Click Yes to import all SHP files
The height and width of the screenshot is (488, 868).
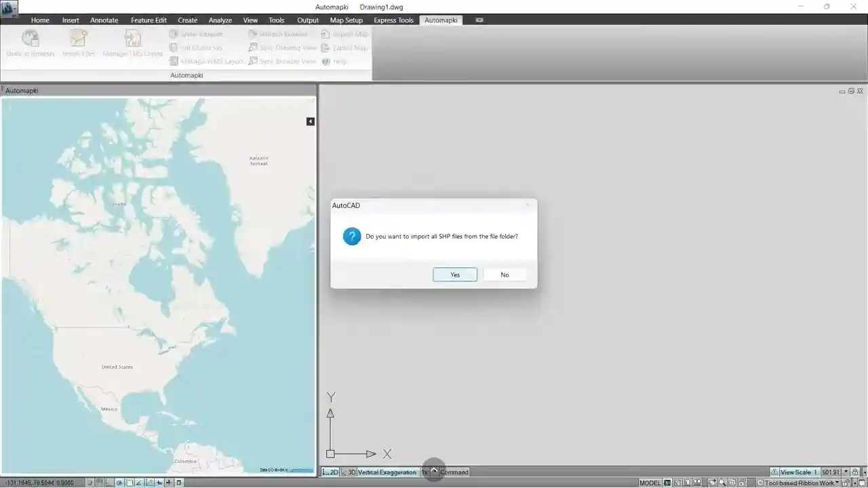(x=454, y=274)
